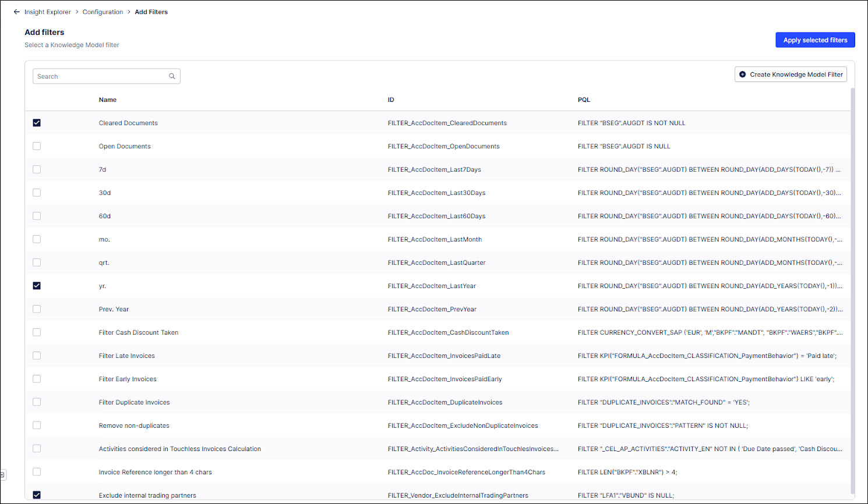This screenshot has width=868, height=504.
Task: Tick Invoice Reference longer than 4 chars checkbox
Action: 37,472
